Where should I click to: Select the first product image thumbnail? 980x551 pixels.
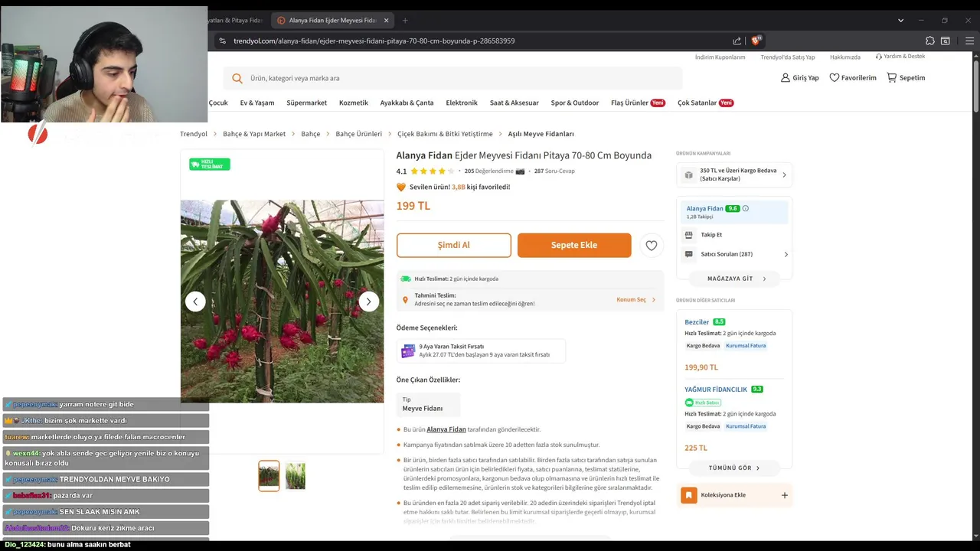[x=269, y=476]
